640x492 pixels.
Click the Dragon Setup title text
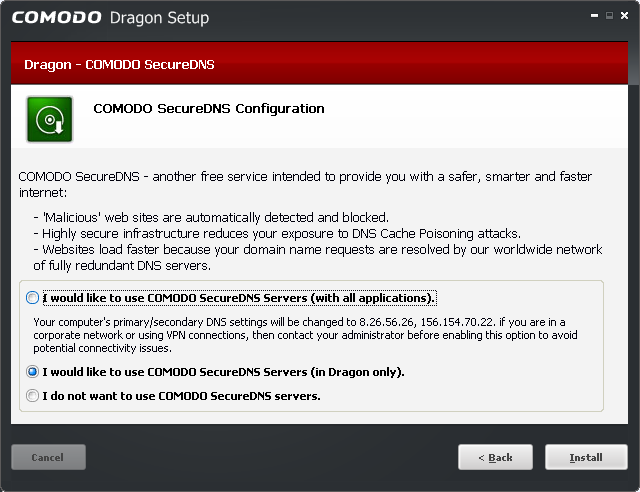click(x=159, y=19)
